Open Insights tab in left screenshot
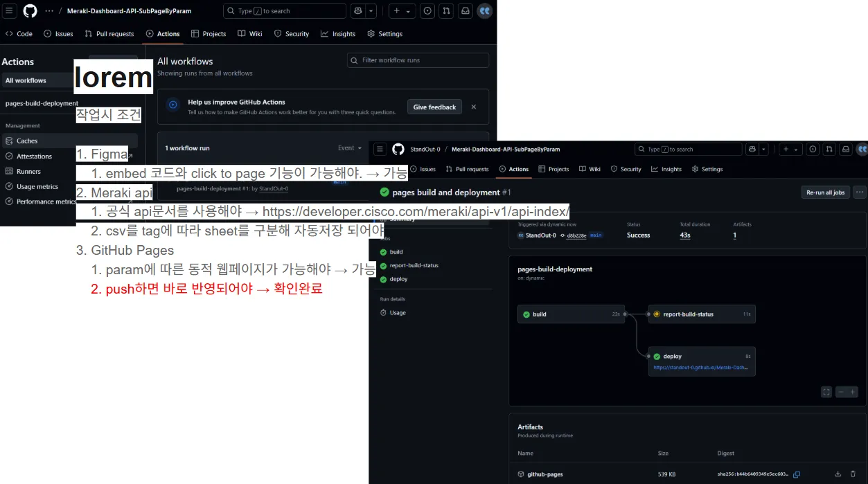 (x=338, y=33)
